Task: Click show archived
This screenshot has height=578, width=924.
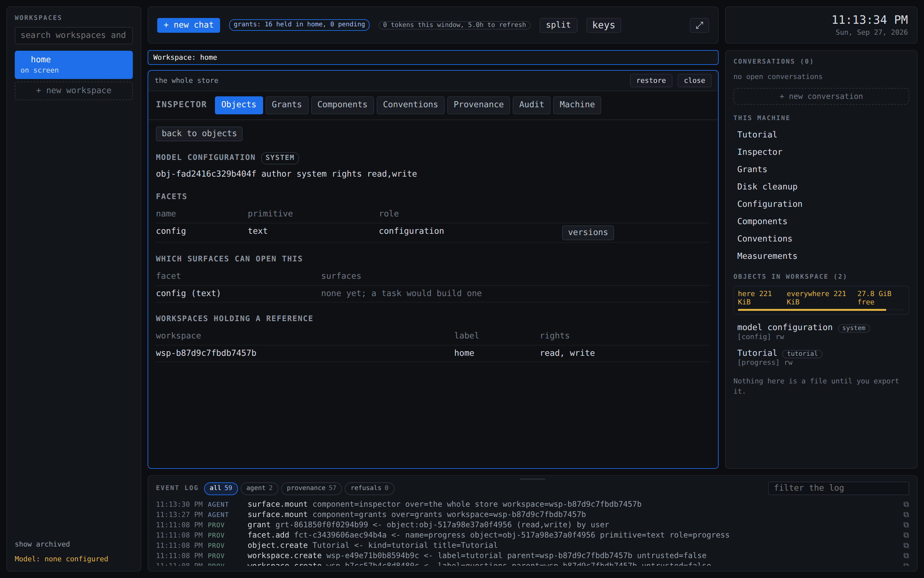Action: (x=42, y=544)
